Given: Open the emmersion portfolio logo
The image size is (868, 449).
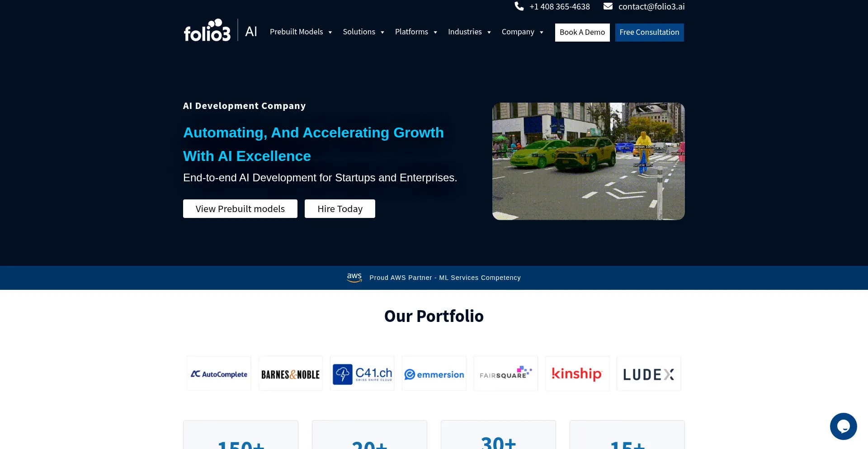Looking at the screenshot, I should pyautogui.click(x=434, y=373).
